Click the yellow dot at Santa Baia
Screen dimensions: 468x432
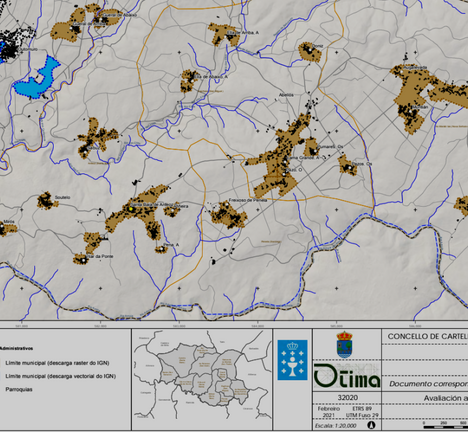click(x=131, y=209)
